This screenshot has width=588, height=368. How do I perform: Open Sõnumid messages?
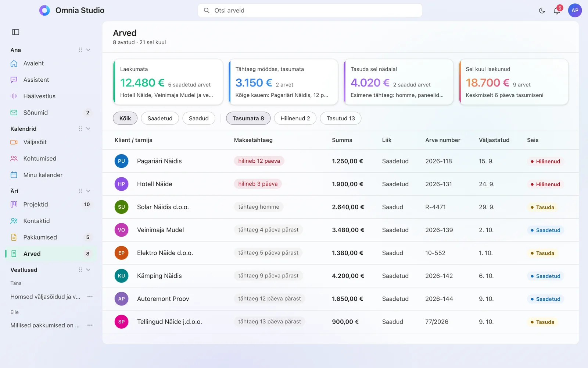tap(51, 113)
